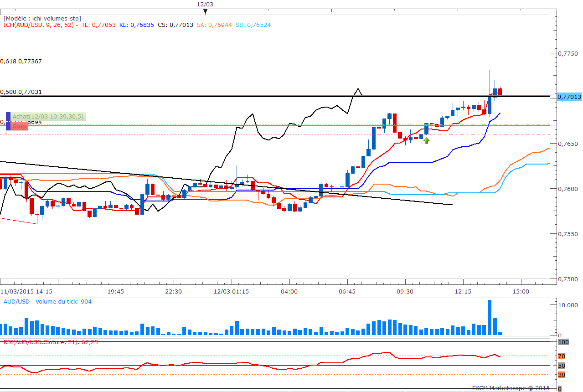
Task: Click the RSI 30 level marker
Action: coord(562,375)
